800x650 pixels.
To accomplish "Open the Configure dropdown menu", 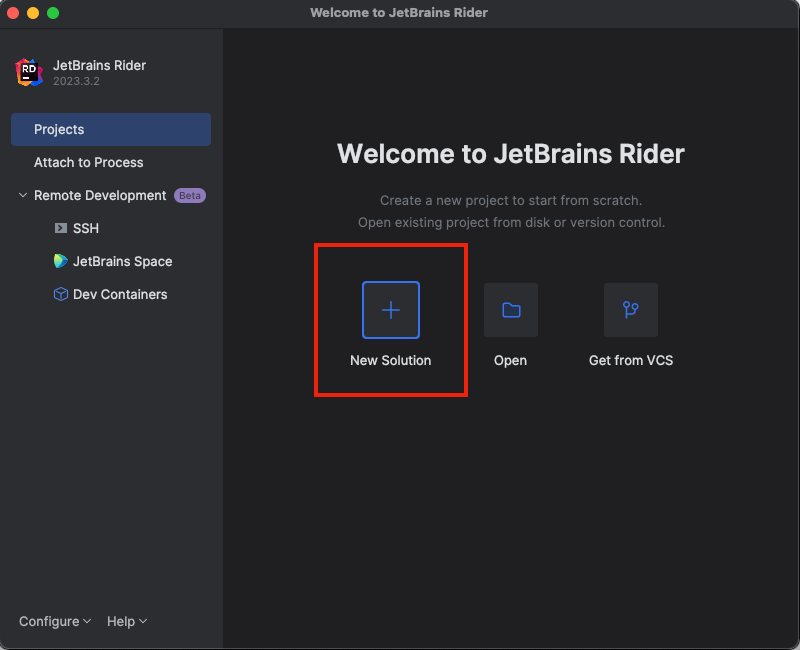I will click(55, 621).
